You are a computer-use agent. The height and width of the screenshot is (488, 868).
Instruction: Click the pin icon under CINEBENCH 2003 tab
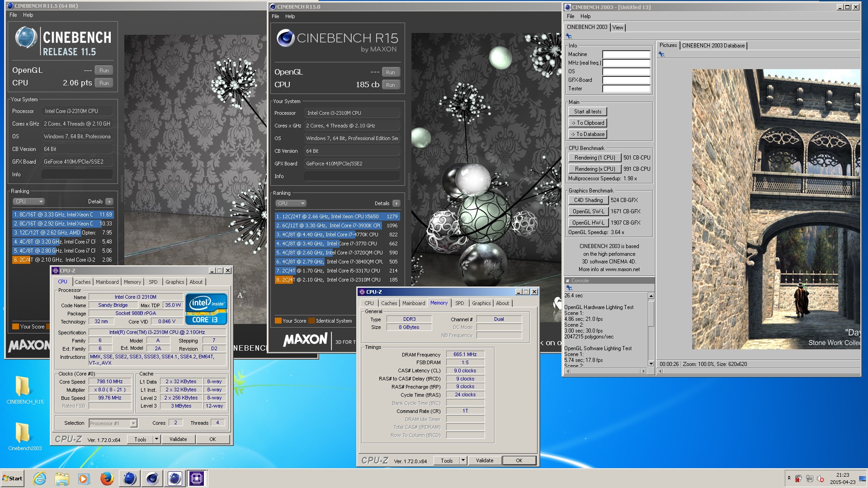pos(569,36)
